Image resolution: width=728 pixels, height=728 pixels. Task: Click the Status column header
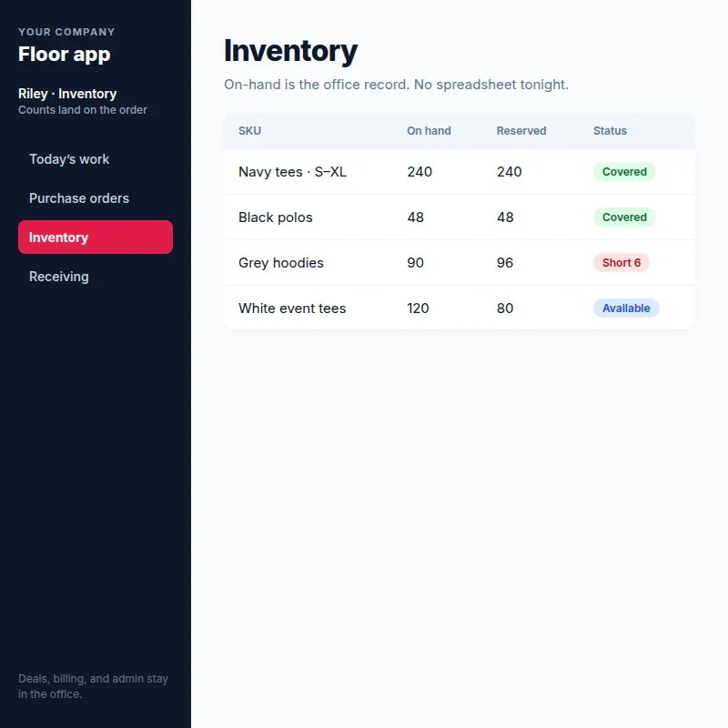(x=610, y=131)
